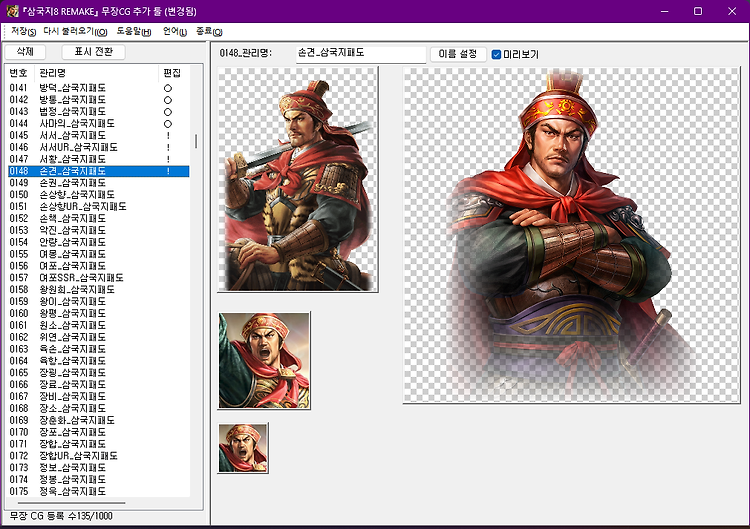Select row 0171 장합_삼국지패도
Viewport: 750px width, 529px height.
tap(99, 444)
